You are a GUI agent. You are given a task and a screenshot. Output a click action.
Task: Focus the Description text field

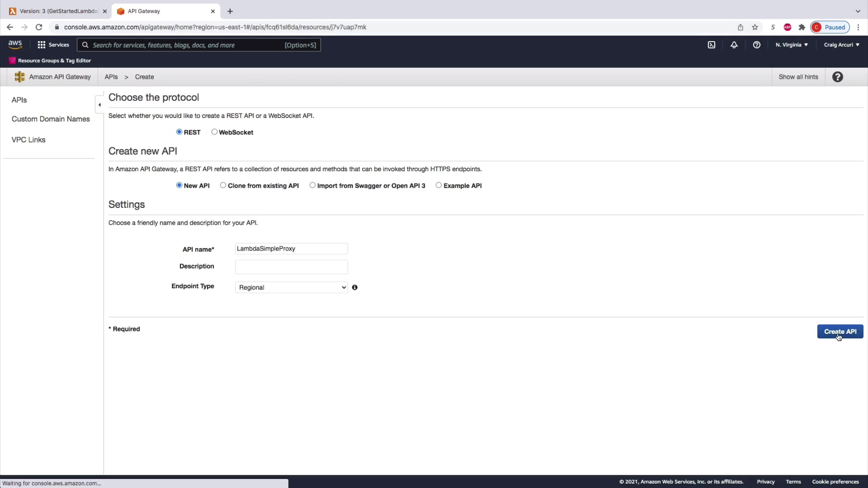coord(291,267)
